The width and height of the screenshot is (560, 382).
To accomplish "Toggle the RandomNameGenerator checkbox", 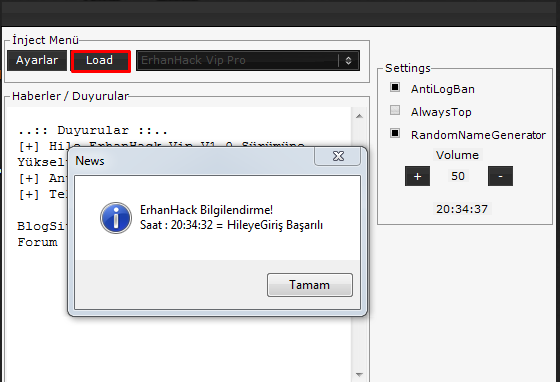I will (395, 133).
